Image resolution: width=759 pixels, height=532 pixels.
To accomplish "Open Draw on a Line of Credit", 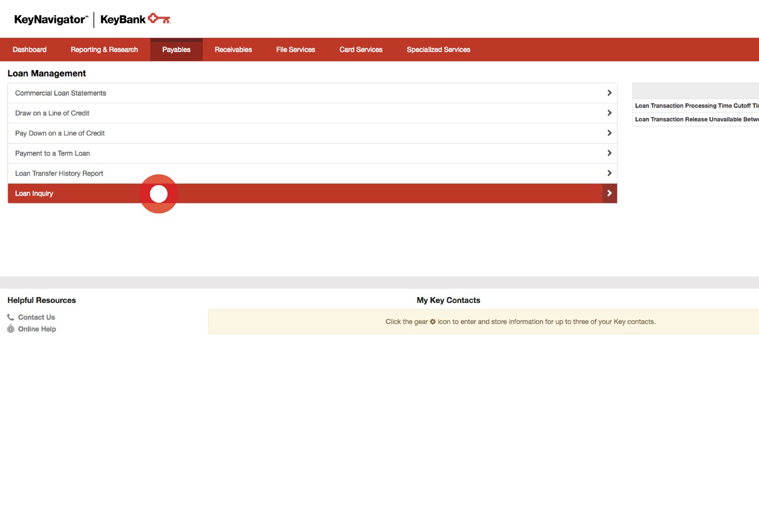I will click(x=52, y=113).
